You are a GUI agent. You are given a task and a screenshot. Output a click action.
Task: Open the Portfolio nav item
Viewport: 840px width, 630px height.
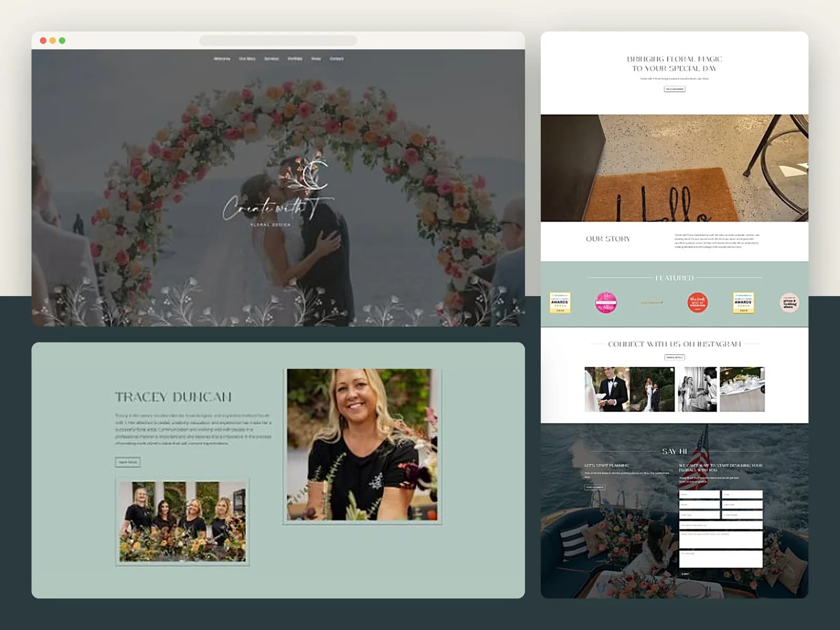295,59
